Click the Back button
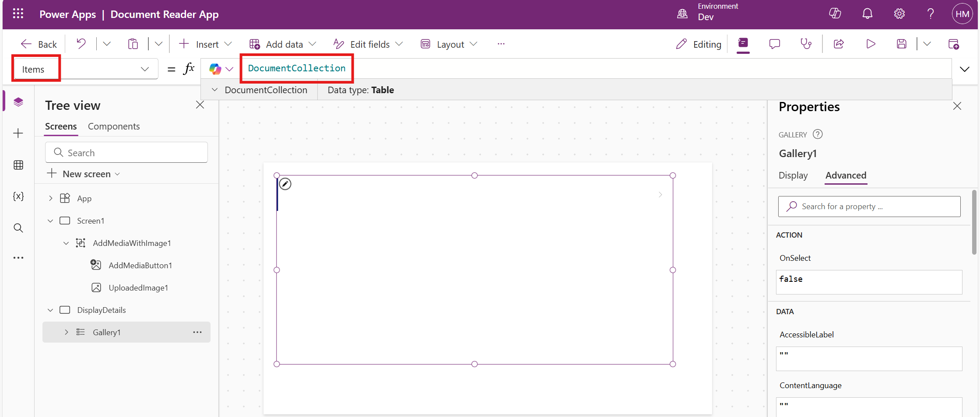The image size is (980, 417). (39, 44)
